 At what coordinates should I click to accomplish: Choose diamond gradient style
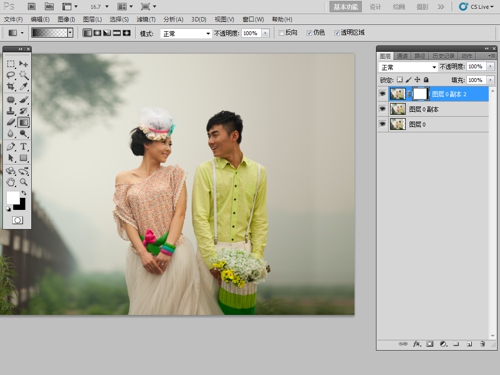127,33
